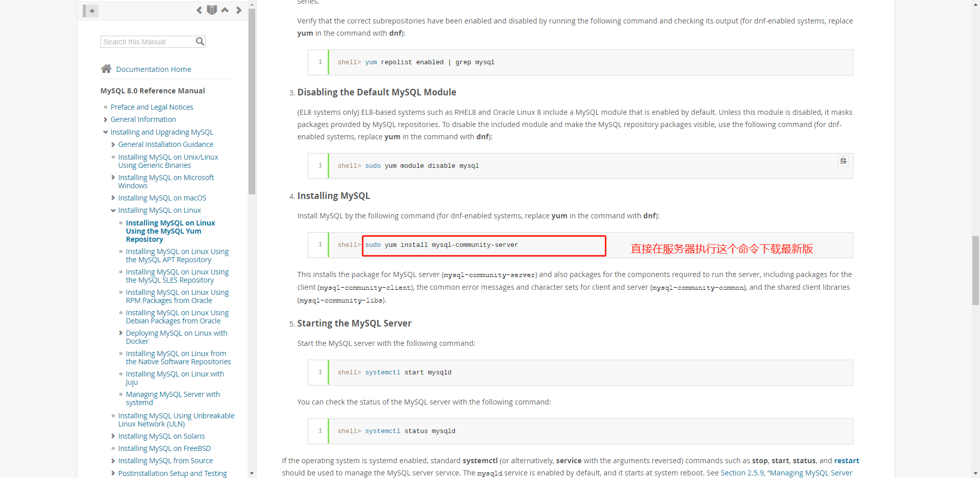The width and height of the screenshot is (980, 478).
Task: Expand the Deploying MySQL on Linux with Docker entry
Action: click(x=120, y=333)
